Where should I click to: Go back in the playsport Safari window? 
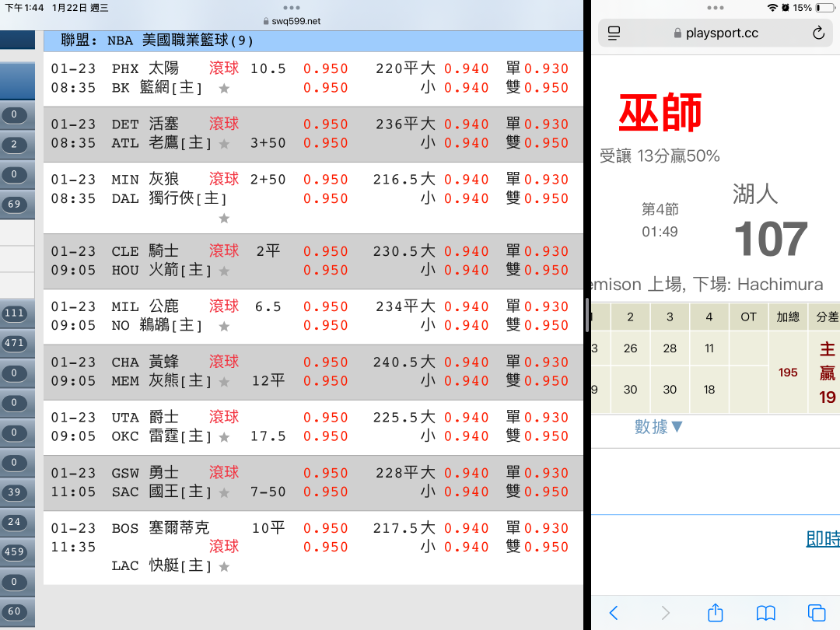point(614,612)
